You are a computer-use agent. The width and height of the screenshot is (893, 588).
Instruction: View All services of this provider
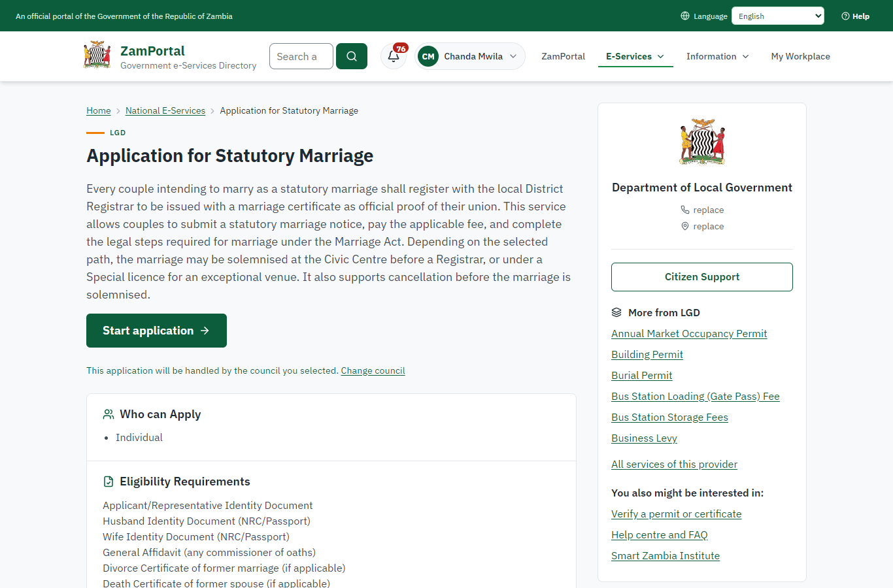coord(674,464)
